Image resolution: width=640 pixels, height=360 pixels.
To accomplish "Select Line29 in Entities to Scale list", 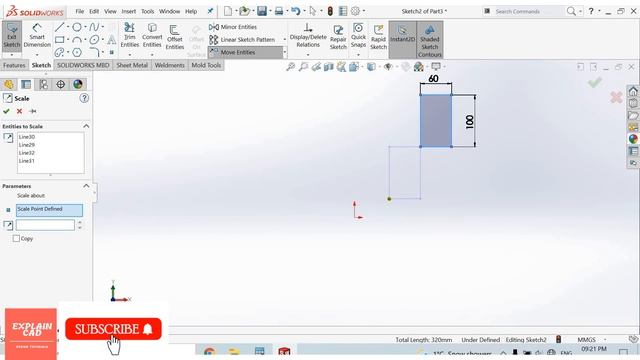I will (x=27, y=145).
